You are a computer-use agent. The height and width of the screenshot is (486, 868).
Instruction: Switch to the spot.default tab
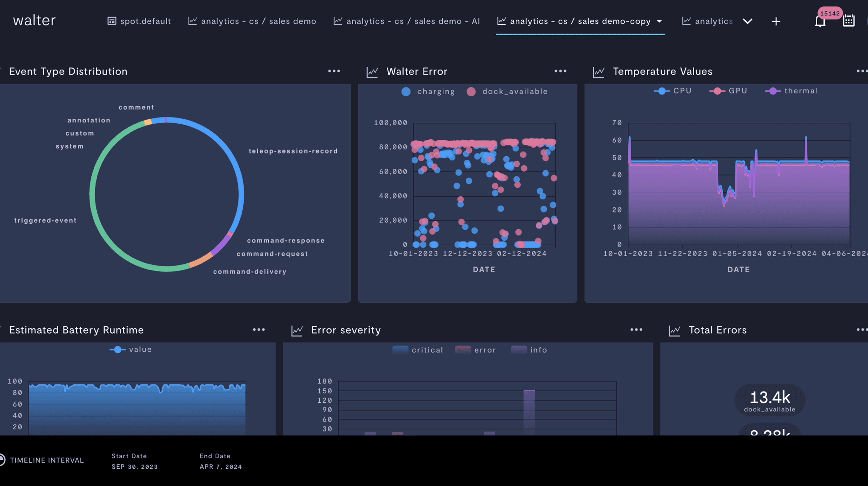[x=139, y=21]
